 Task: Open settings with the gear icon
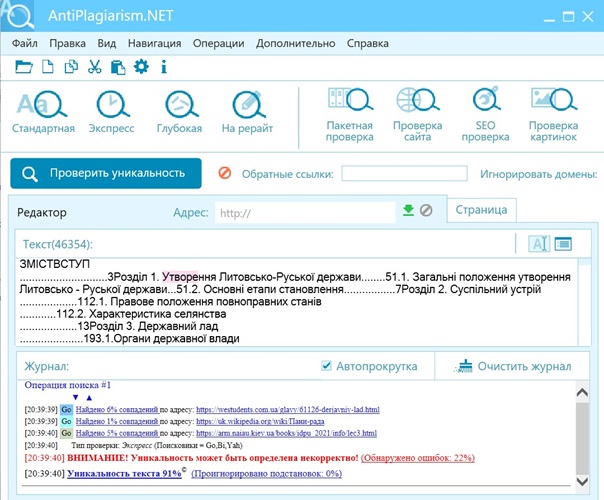[141, 67]
